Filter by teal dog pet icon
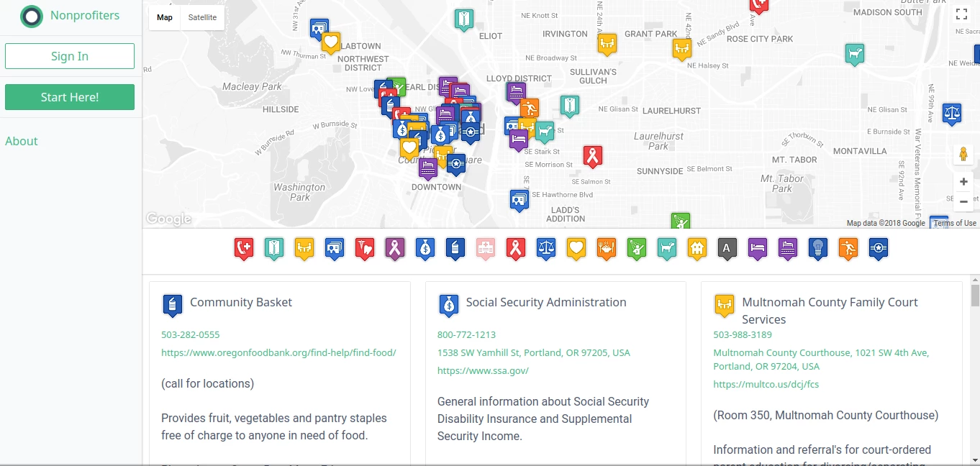This screenshot has height=466, width=980. [x=667, y=249]
